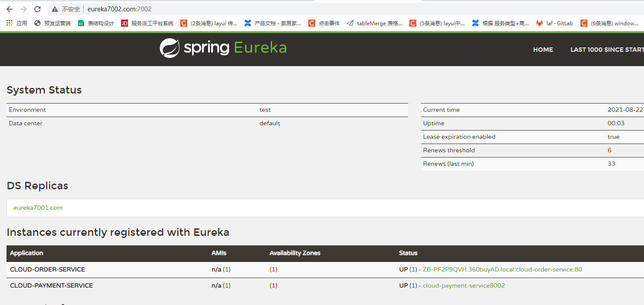Click the Application column header

(x=27, y=253)
